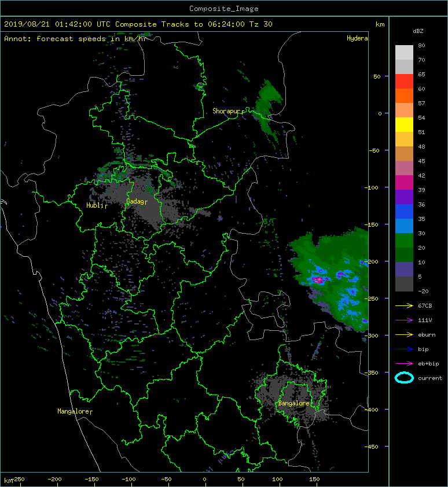Screen dimensions: 448x487
Task: Pick the lightest gray swatch below 80
Action: pyautogui.click(x=404, y=53)
